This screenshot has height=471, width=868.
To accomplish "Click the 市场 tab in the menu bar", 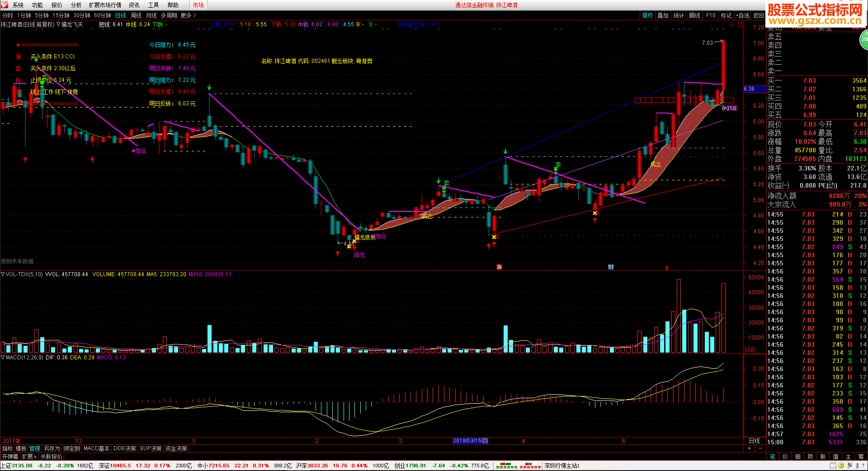I will click(x=198, y=5).
